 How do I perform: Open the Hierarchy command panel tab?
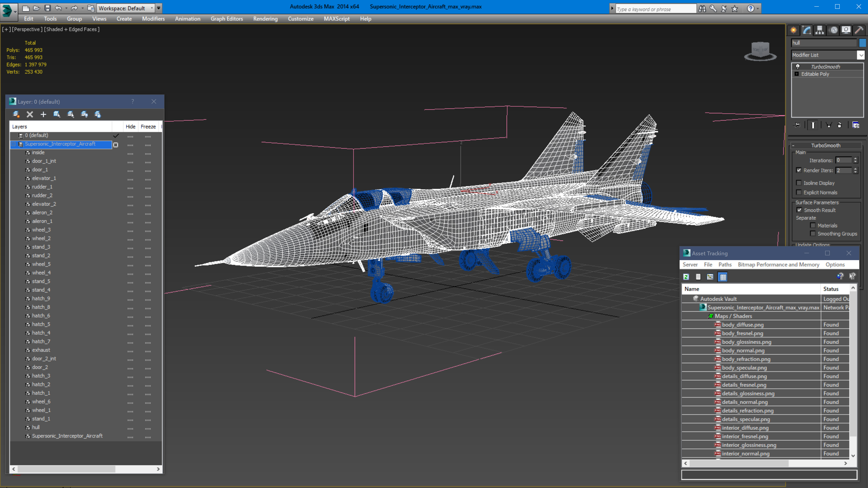(x=819, y=30)
